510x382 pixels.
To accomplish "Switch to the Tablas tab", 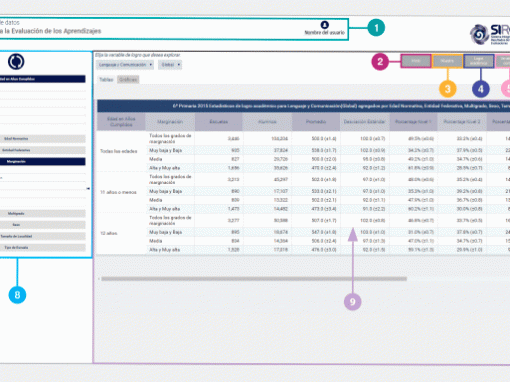I will click(106, 80).
